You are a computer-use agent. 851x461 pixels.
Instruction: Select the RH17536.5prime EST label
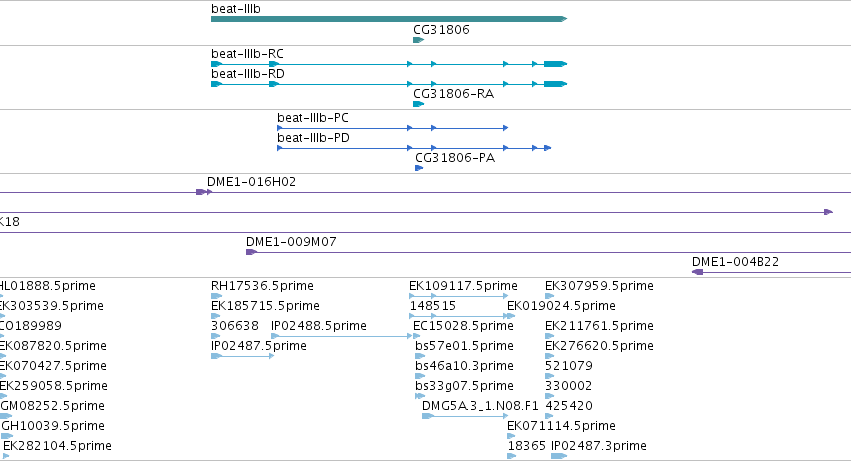[262, 286]
